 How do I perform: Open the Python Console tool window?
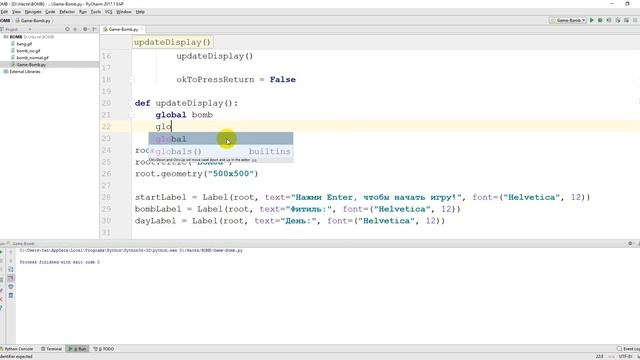pyautogui.click(x=17, y=349)
